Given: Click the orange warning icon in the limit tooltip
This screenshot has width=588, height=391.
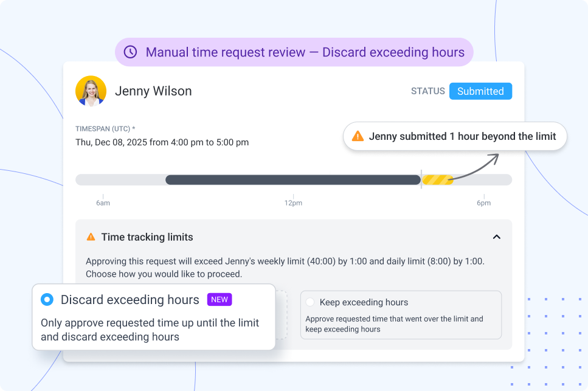Looking at the screenshot, I should click(358, 136).
